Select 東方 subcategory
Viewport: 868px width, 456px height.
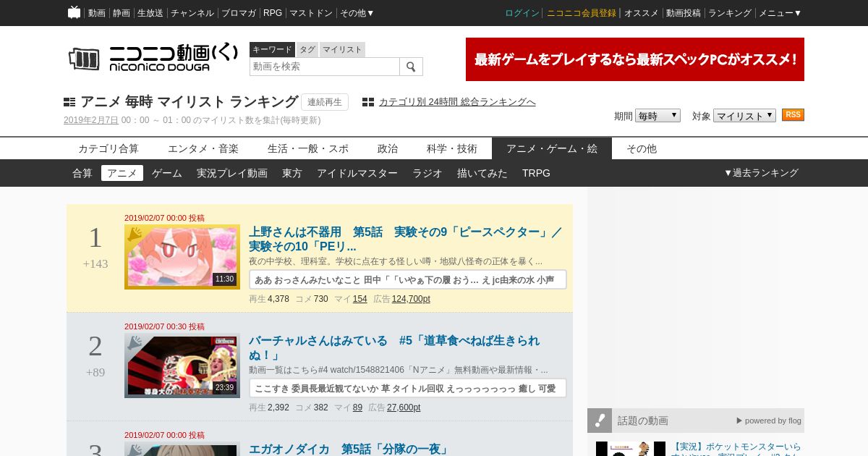click(292, 173)
